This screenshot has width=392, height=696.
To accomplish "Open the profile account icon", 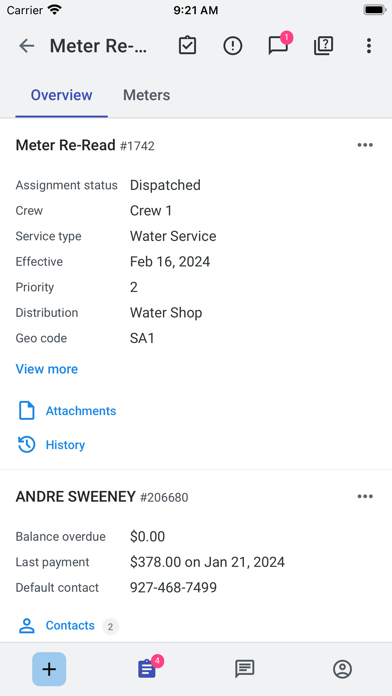I will 342,669.
